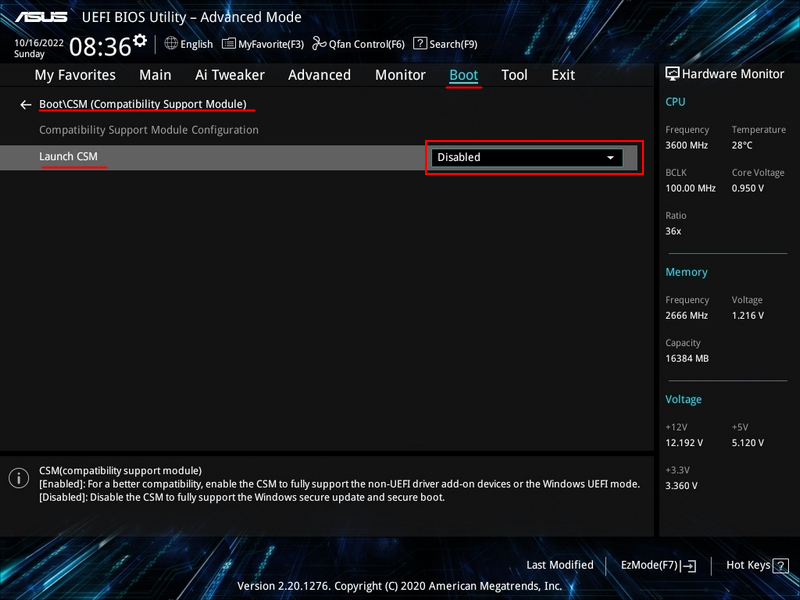Open the Main tab
The image size is (800, 600).
pos(155,75)
